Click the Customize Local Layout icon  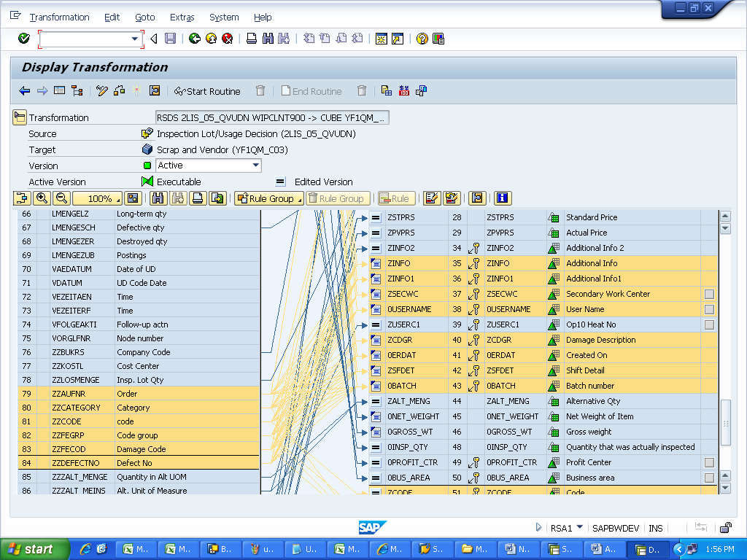coord(438,39)
